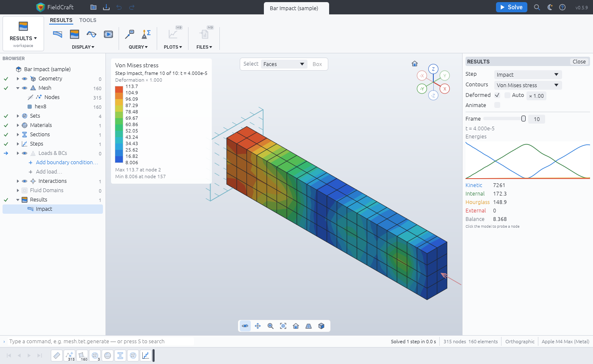Open the Contours dropdown showing Von Mises stress
The height and width of the screenshot is (364, 593).
[x=528, y=85]
